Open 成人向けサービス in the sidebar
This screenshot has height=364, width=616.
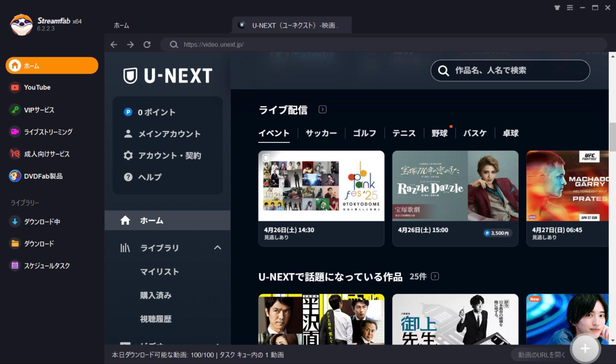click(47, 154)
